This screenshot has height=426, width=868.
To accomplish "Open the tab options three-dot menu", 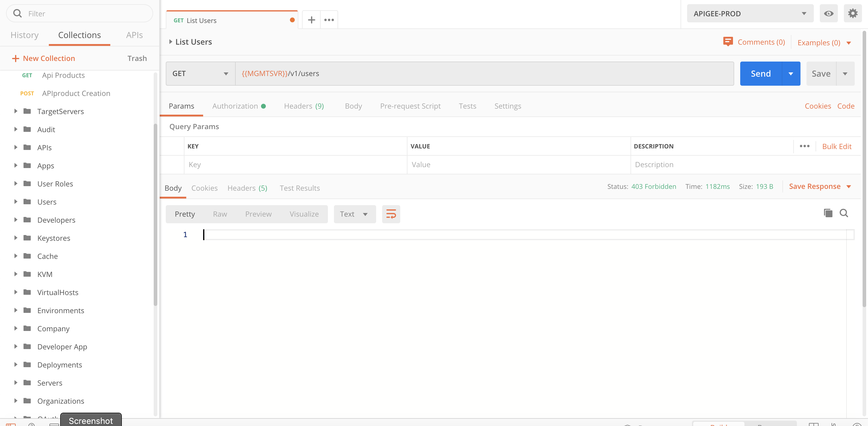I will pyautogui.click(x=329, y=20).
